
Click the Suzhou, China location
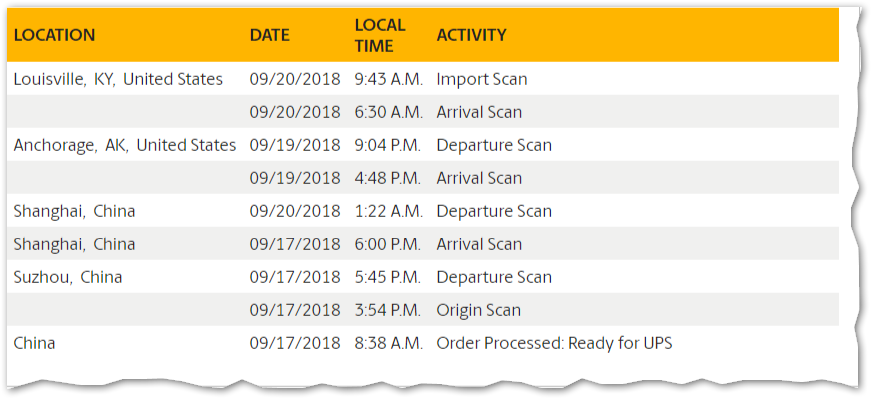coord(68,277)
